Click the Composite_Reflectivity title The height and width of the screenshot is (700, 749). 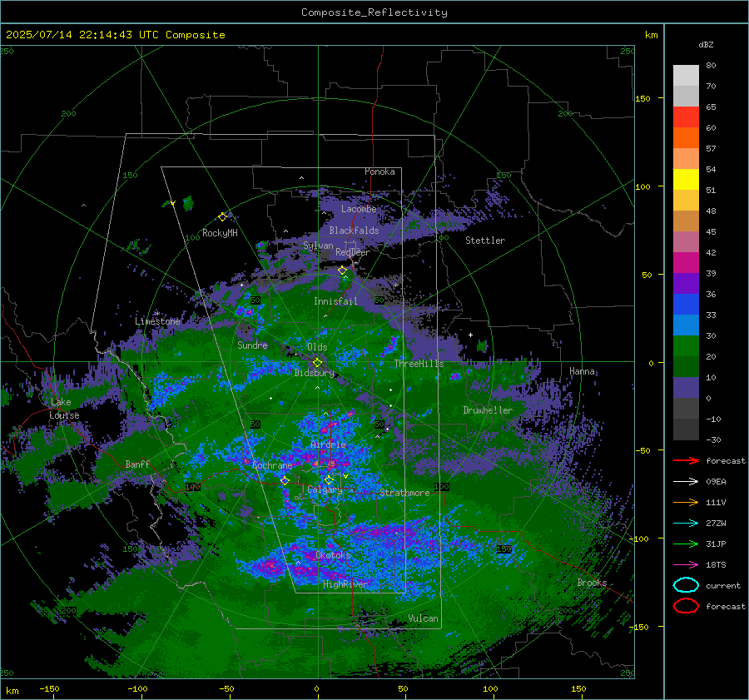[374, 12]
